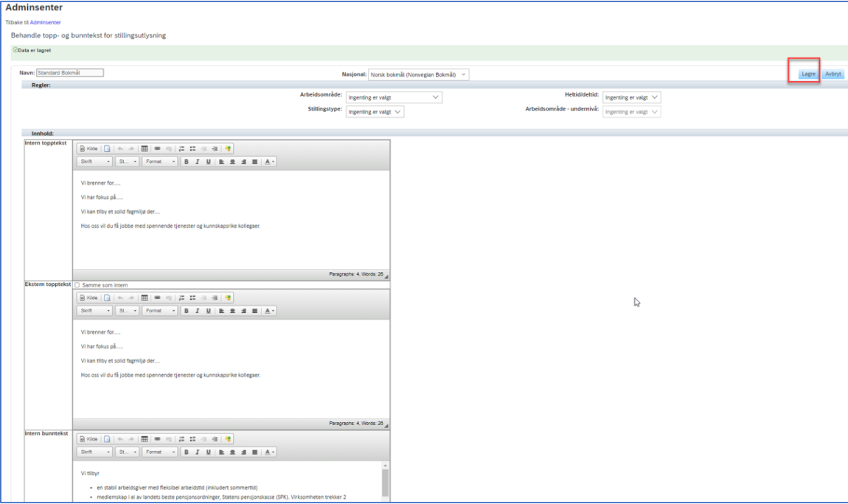This screenshot has width=848, height=504.
Task: Open the Arbeidsområde dropdown
Action: pyautogui.click(x=394, y=97)
